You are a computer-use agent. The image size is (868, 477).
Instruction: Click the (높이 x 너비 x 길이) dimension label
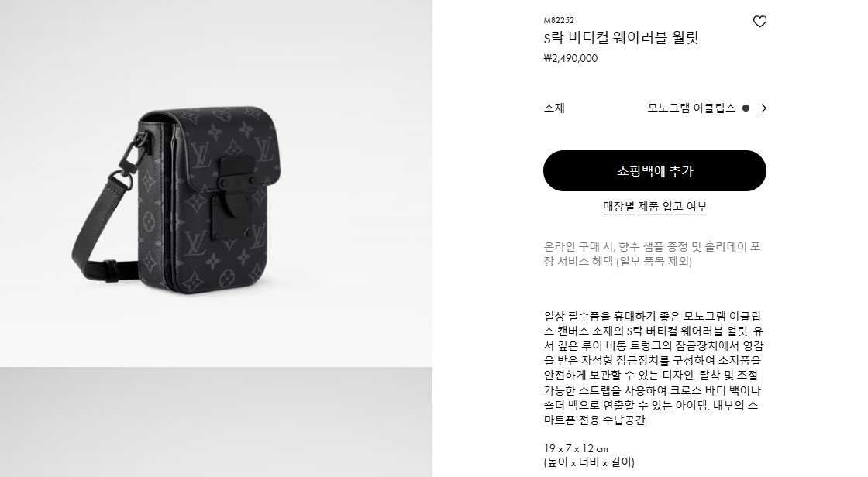(x=589, y=462)
